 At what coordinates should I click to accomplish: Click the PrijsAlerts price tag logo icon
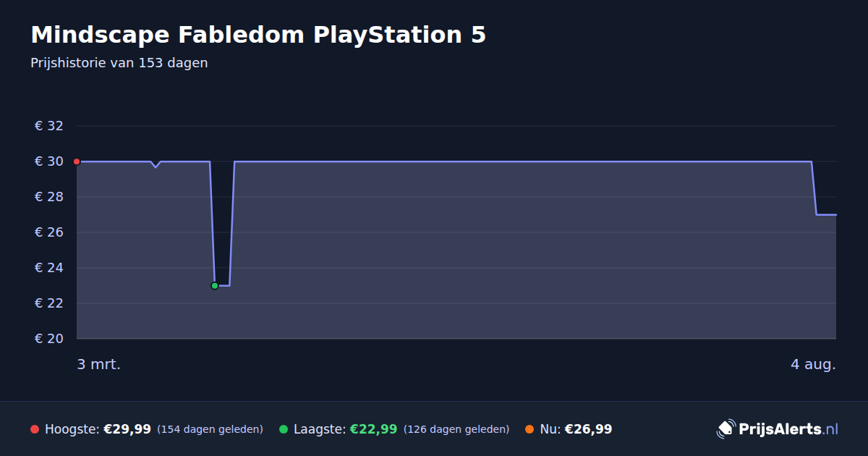click(726, 428)
